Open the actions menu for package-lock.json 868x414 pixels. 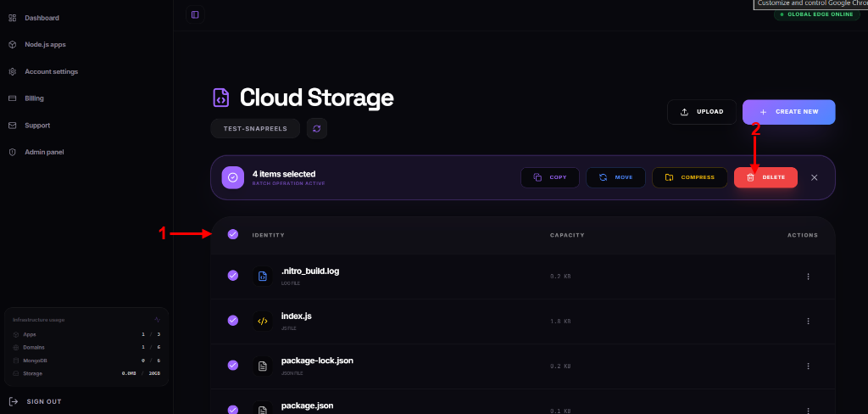808,366
